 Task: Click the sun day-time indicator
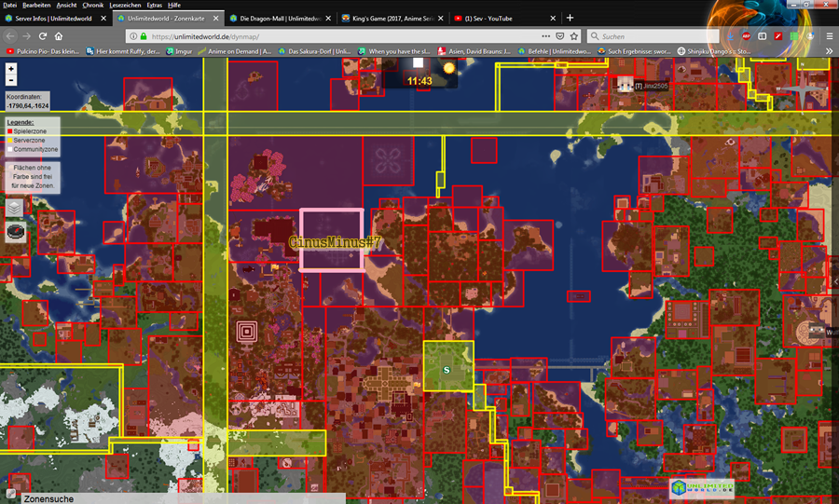[x=448, y=68]
